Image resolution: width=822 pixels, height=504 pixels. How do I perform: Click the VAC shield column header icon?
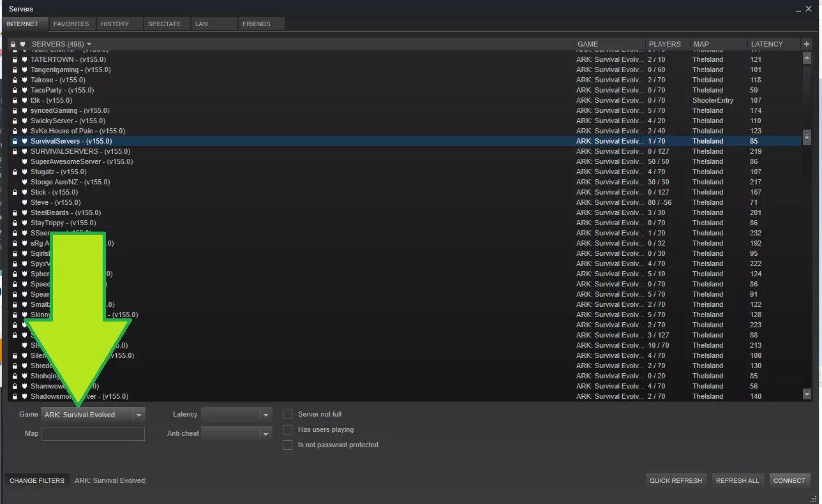(22, 44)
